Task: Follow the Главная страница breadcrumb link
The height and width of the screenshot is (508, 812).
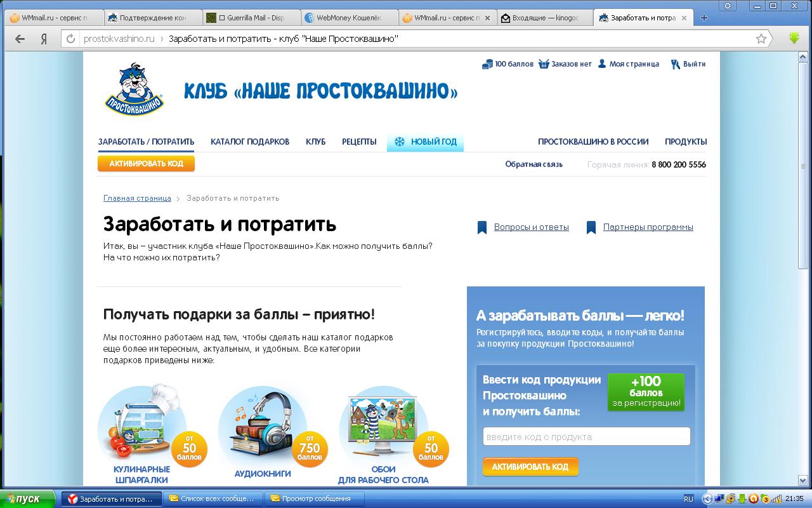Action: point(137,198)
